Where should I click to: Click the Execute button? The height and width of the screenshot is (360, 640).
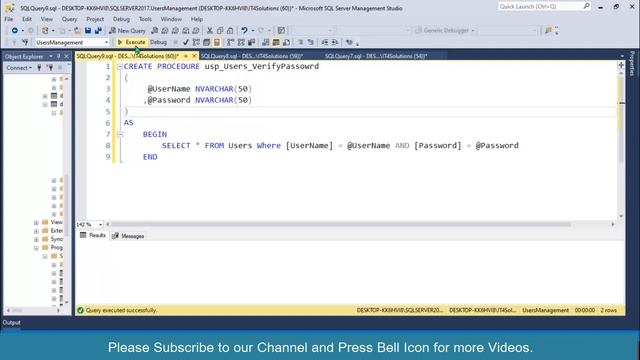tap(131, 42)
